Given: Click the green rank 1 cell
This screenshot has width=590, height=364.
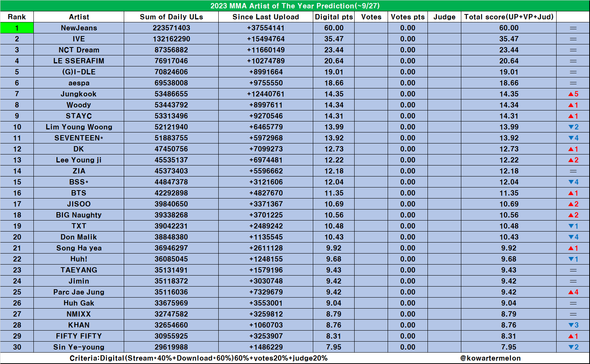Looking at the screenshot, I should [x=17, y=28].
